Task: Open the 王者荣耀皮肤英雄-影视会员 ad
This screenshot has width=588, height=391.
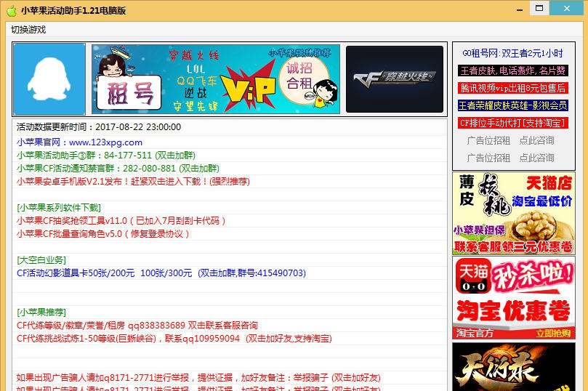Action: (512, 105)
